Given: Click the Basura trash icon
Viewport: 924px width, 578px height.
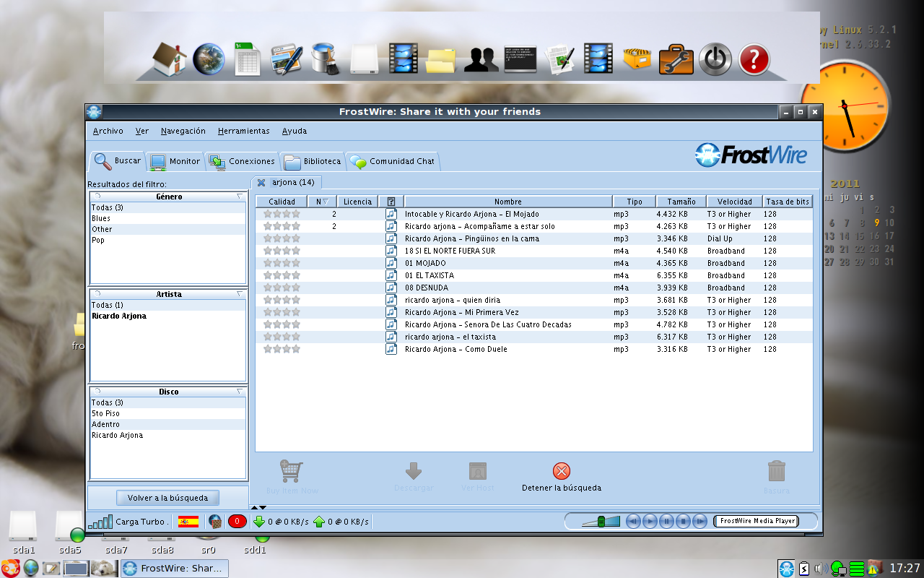Looking at the screenshot, I should coord(776,477).
